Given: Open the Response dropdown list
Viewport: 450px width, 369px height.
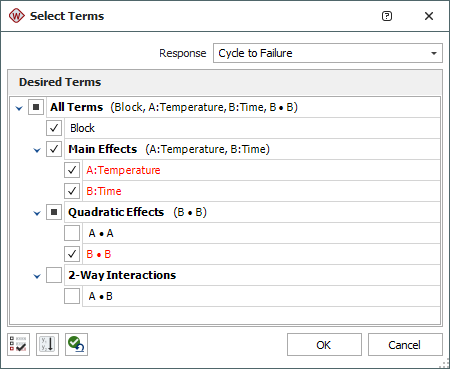Looking at the screenshot, I should [328, 53].
